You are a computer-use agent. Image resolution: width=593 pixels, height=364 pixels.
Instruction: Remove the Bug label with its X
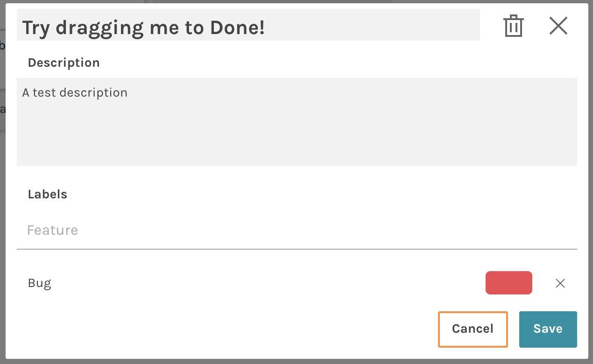tap(560, 283)
